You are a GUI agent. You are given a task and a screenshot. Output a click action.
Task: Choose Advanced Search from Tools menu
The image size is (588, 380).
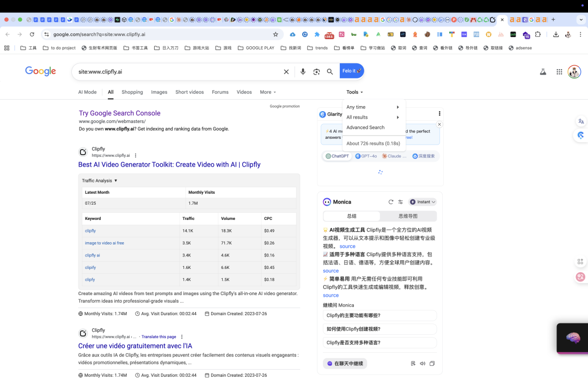click(365, 127)
